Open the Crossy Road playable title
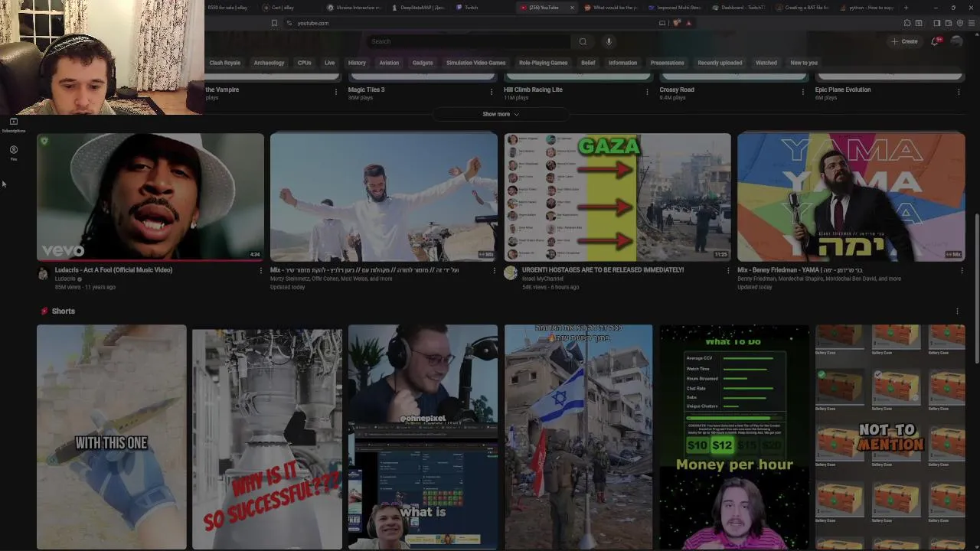 coord(677,90)
